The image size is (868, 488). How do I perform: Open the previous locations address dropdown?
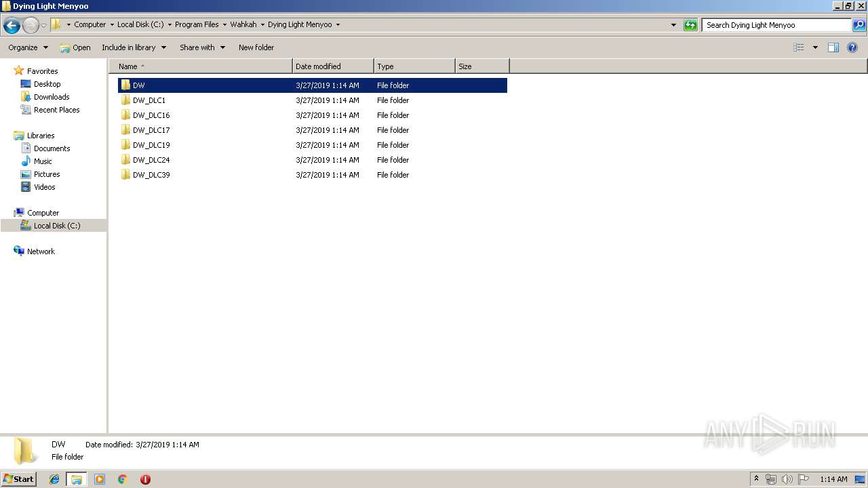pos(673,25)
